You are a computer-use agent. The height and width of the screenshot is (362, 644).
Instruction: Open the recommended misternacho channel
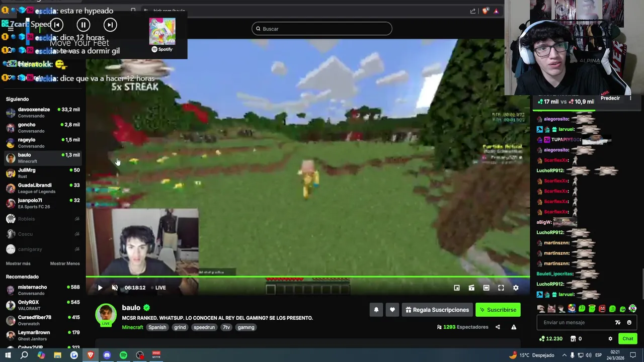coord(43,290)
